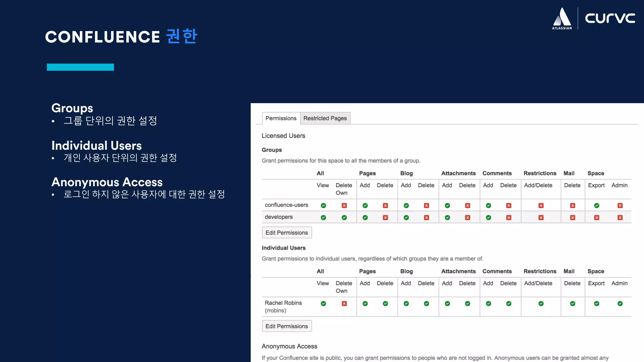
Task: Click developers Blog Add check icon
Action: coord(406,217)
